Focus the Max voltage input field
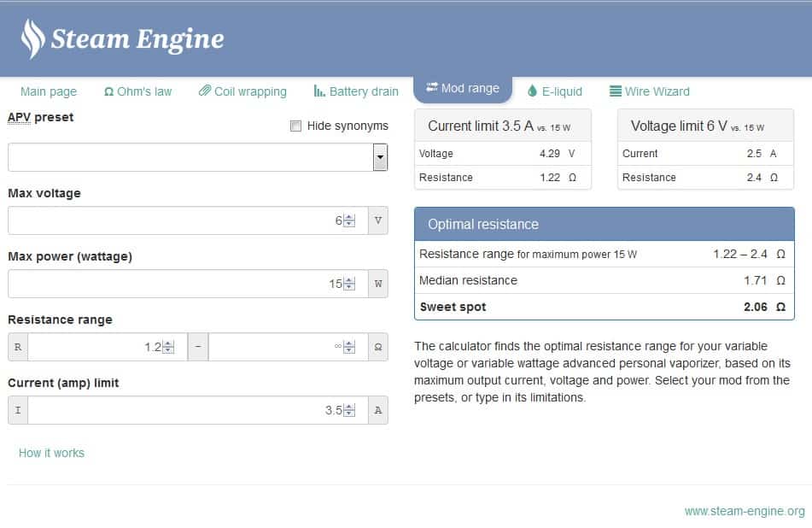The height and width of the screenshot is (528, 812). (171, 220)
